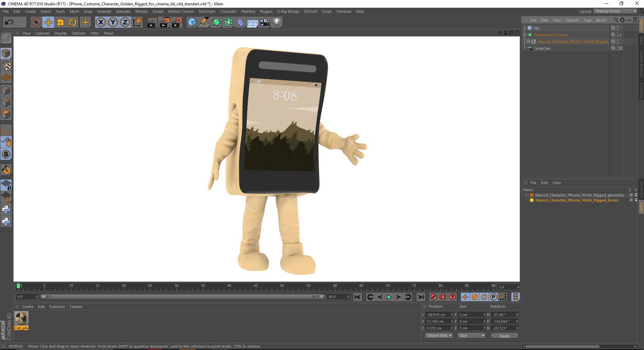
Task: Toggle Subdivision Surface enable checkmark
Action: (x=621, y=35)
